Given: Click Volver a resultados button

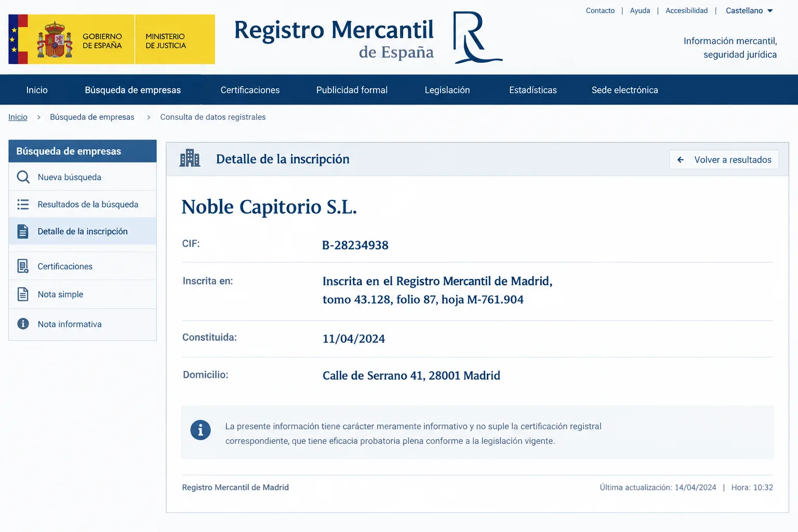Looking at the screenshot, I should click(724, 159).
